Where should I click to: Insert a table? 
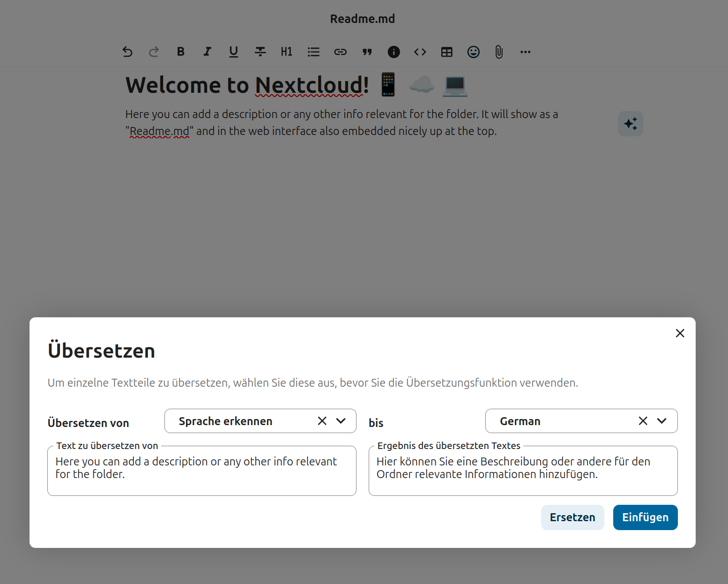[447, 52]
